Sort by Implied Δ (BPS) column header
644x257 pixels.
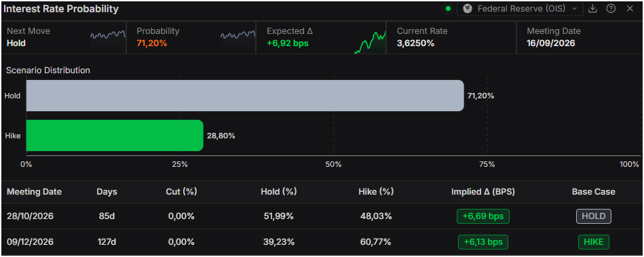[483, 192]
